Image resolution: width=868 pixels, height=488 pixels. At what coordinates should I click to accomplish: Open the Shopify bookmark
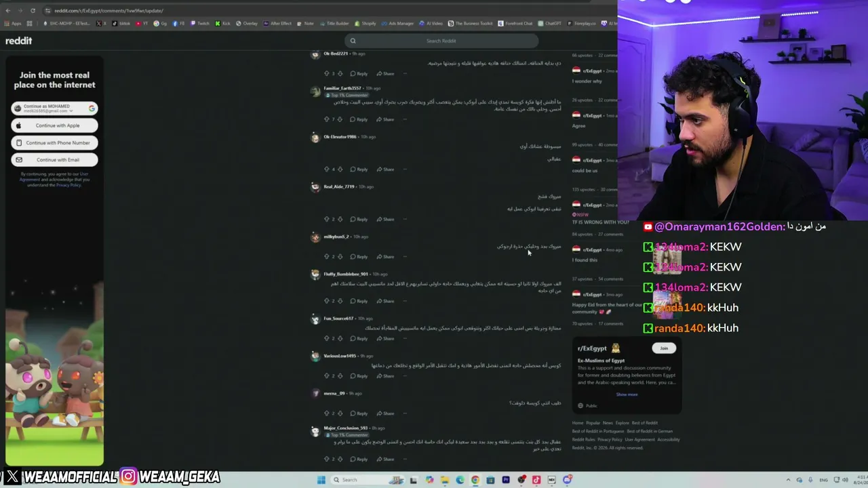[x=366, y=24]
